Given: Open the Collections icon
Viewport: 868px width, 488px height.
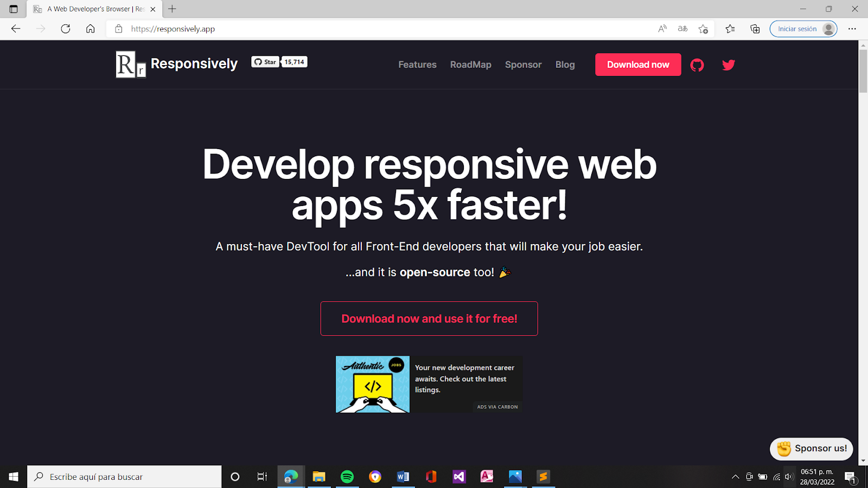Looking at the screenshot, I should 755,29.
